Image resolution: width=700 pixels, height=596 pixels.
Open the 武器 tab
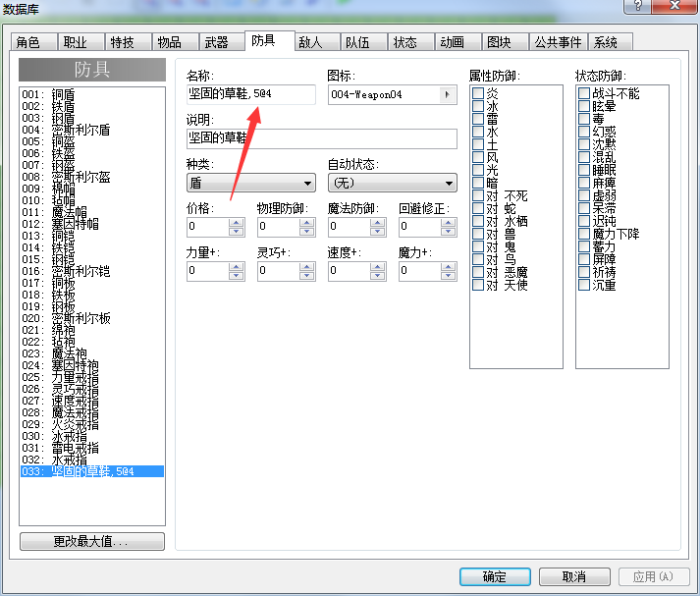click(x=222, y=42)
